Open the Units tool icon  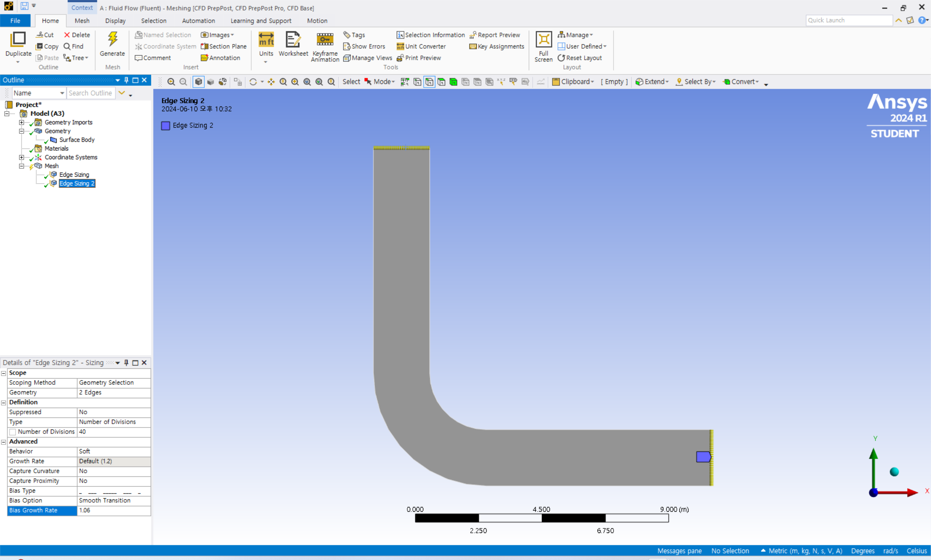(x=266, y=39)
